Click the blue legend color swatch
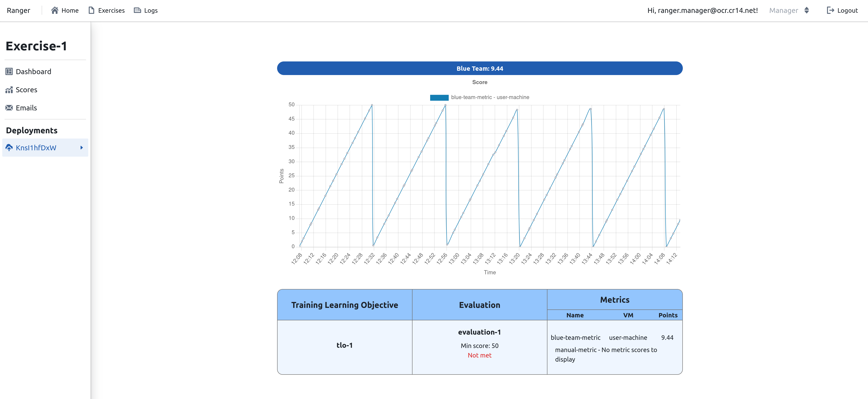Viewport: 868px width, 399px height. (x=439, y=97)
